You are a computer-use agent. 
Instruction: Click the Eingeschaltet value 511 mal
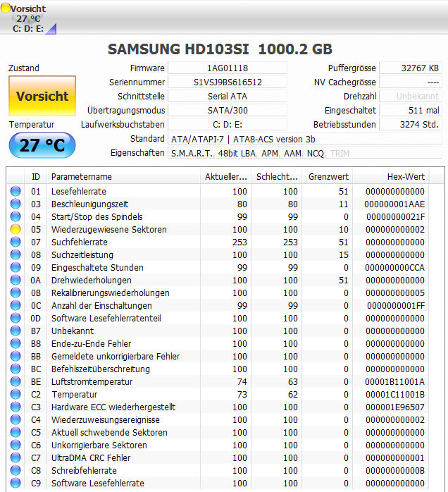pos(411,111)
